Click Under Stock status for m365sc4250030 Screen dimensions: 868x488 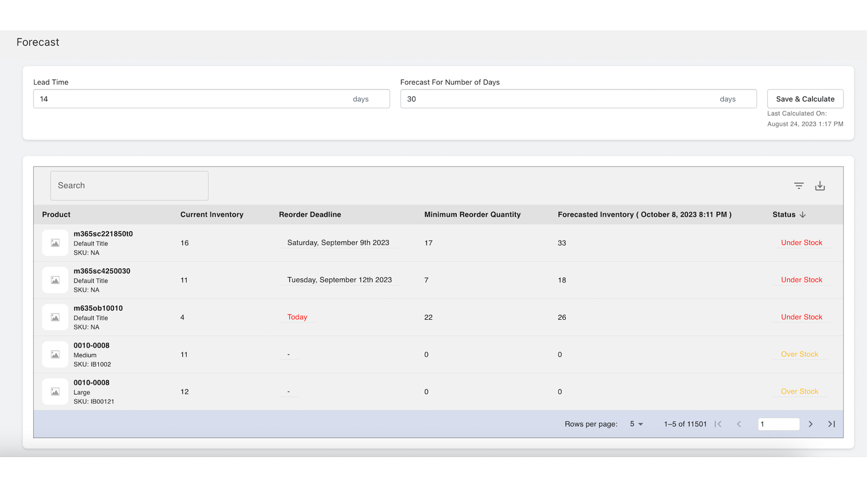[x=801, y=280]
